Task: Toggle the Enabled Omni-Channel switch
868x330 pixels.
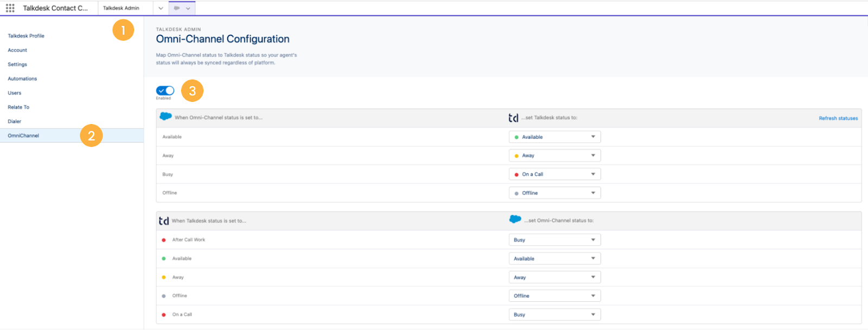Action: [165, 90]
